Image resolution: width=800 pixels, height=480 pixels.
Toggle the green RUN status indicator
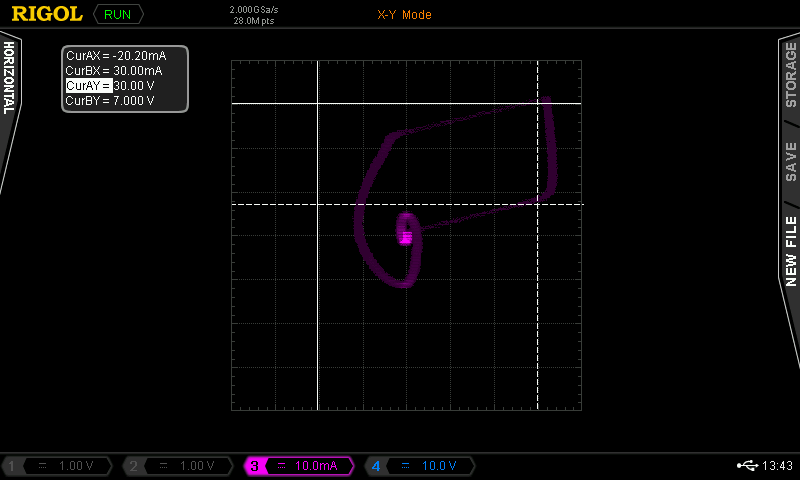tap(117, 15)
